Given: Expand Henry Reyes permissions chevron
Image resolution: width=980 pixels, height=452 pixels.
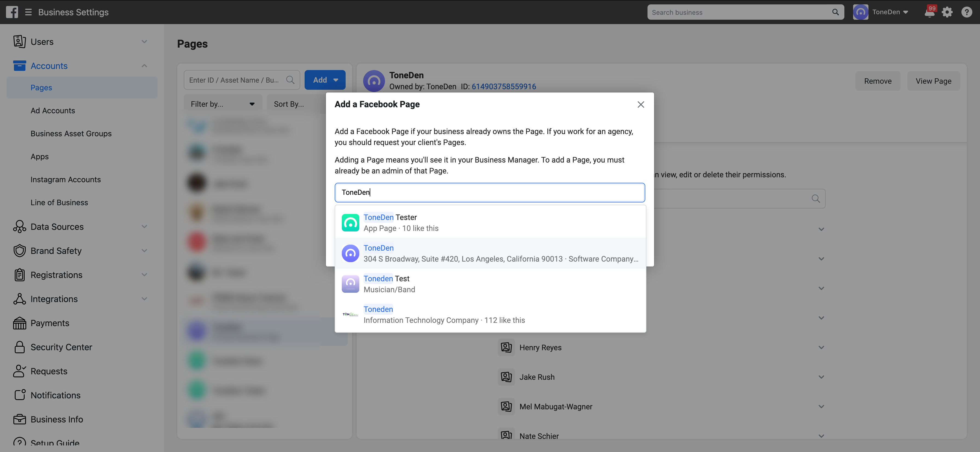Looking at the screenshot, I should click(x=821, y=347).
